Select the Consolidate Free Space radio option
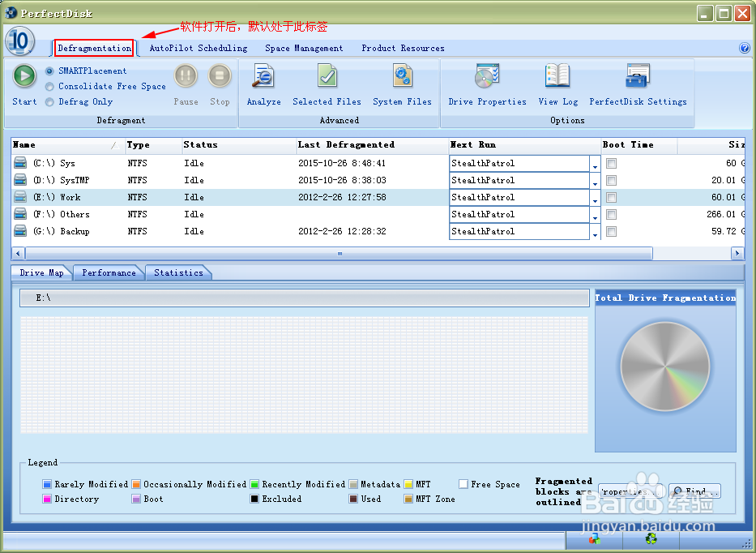The width and height of the screenshot is (756, 553). click(49, 87)
